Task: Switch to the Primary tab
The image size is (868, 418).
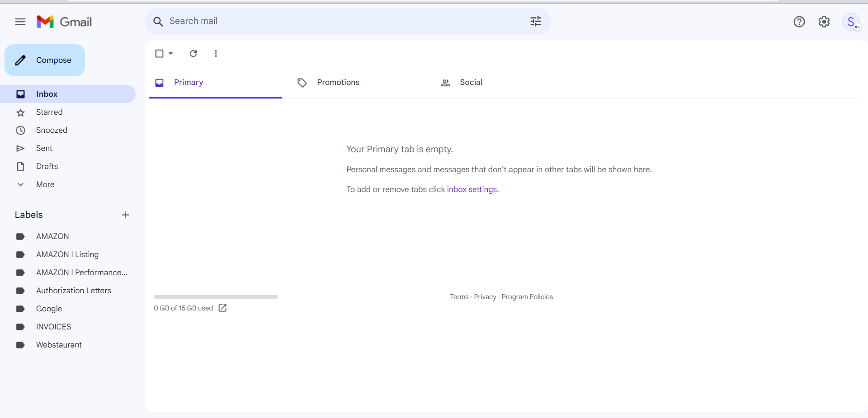Action: click(216, 82)
